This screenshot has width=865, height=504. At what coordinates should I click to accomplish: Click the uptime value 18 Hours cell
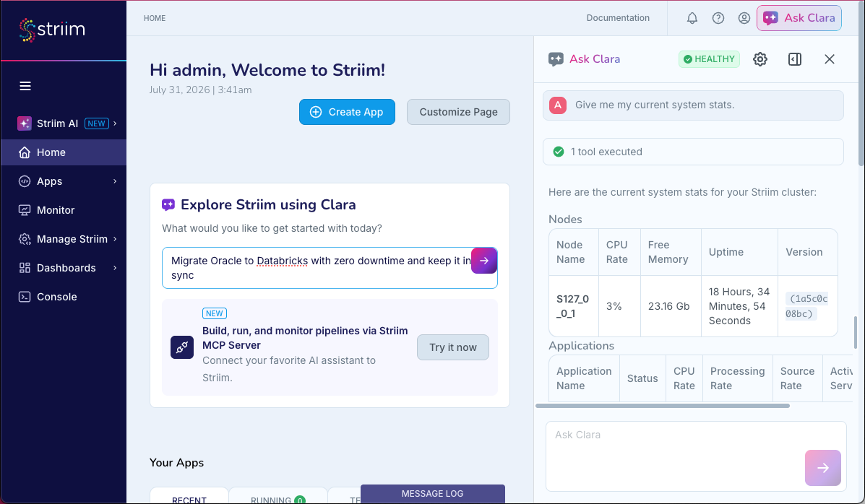739,306
